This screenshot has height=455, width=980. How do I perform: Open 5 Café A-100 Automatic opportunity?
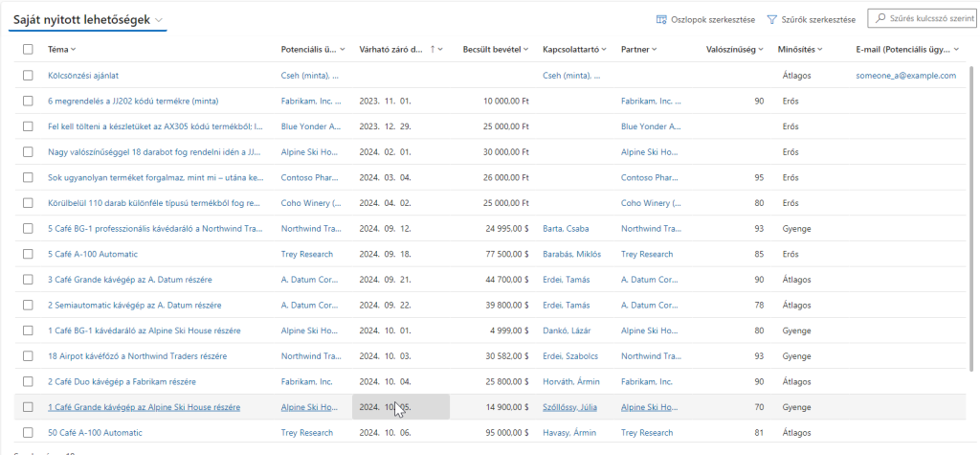[x=93, y=254]
